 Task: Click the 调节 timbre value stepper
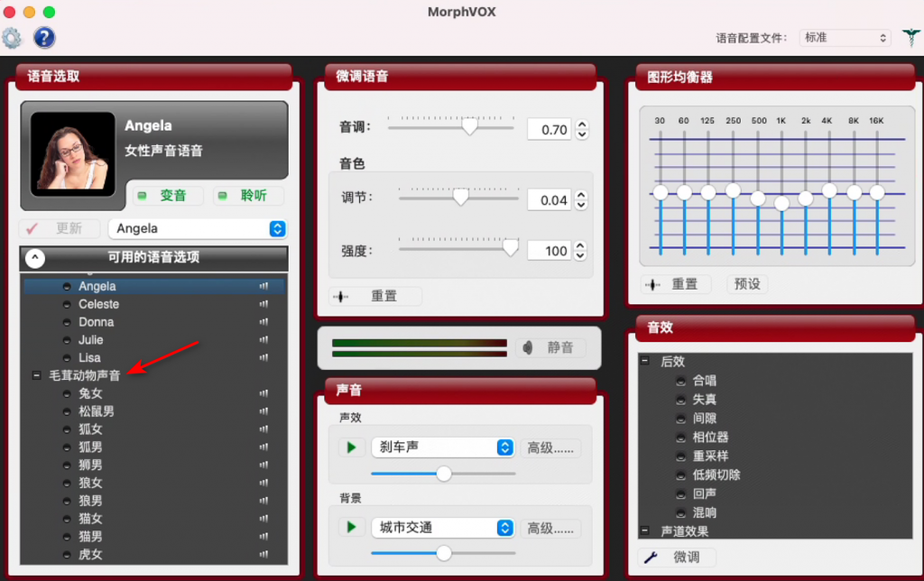pyautogui.click(x=581, y=199)
